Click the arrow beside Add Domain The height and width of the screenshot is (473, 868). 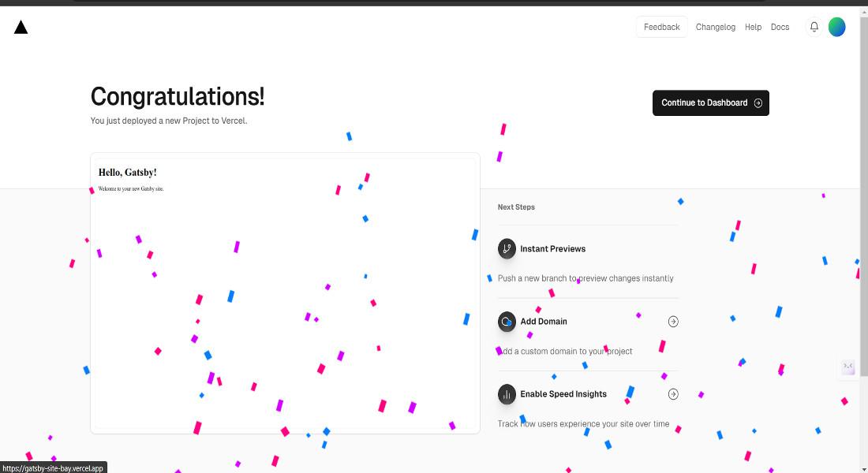click(673, 322)
